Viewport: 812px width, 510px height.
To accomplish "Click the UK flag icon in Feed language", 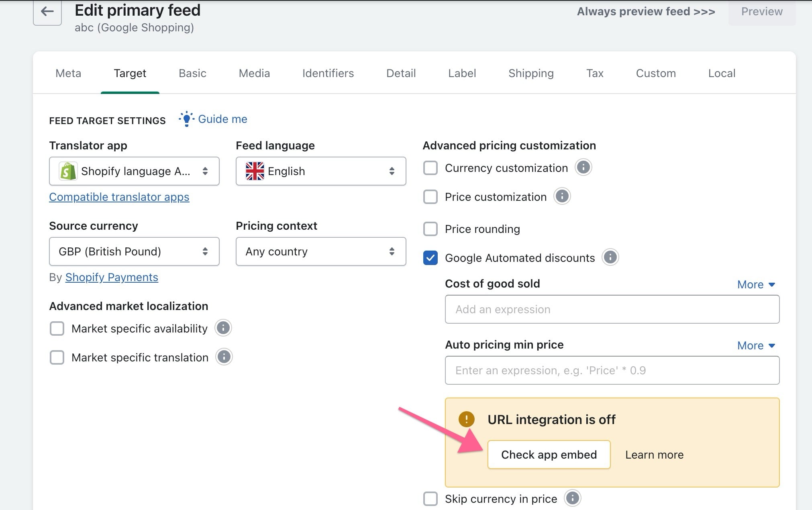I will click(x=255, y=171).
